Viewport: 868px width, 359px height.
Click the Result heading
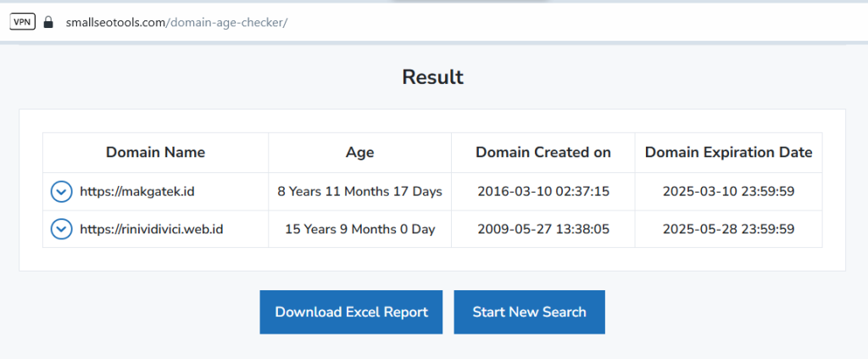433,77
